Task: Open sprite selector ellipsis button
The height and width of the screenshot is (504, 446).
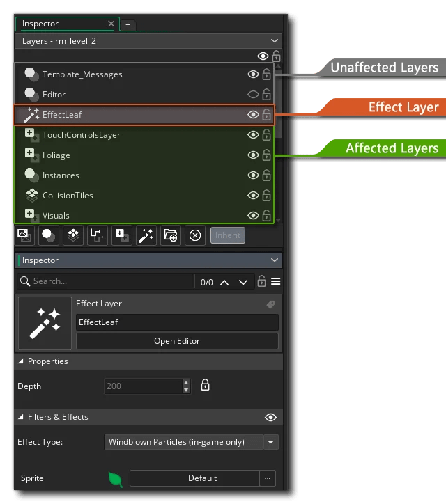Action: [268, 478]
